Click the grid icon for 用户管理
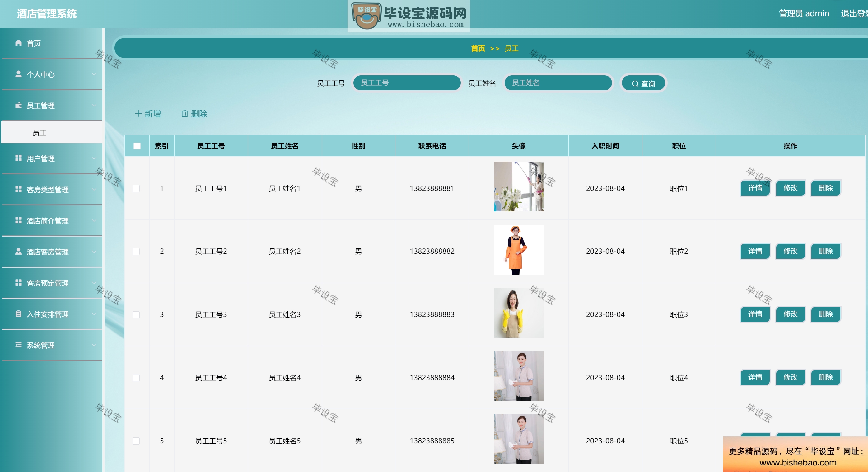This screenshot has width=868, height=472. click(19, 158)
